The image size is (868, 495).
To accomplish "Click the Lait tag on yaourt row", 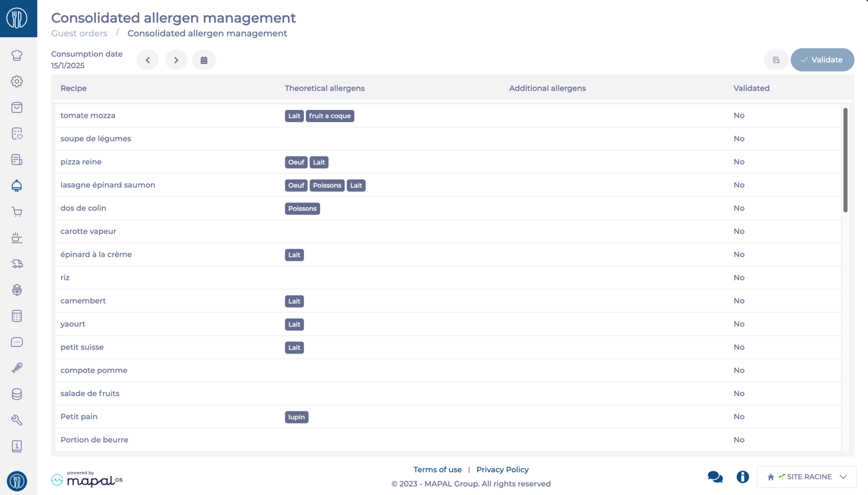I will click(294, 324).
